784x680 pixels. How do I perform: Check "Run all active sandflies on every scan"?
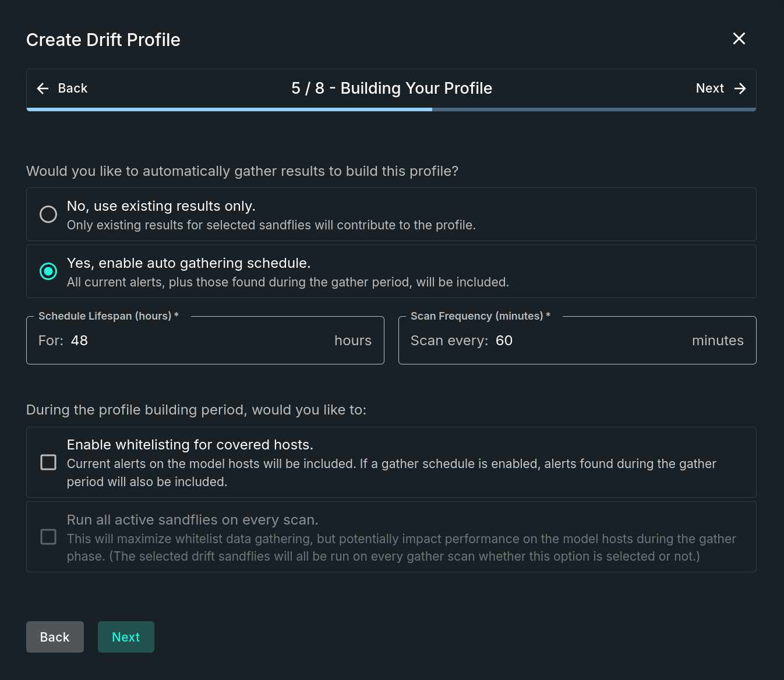pos(48,537)
